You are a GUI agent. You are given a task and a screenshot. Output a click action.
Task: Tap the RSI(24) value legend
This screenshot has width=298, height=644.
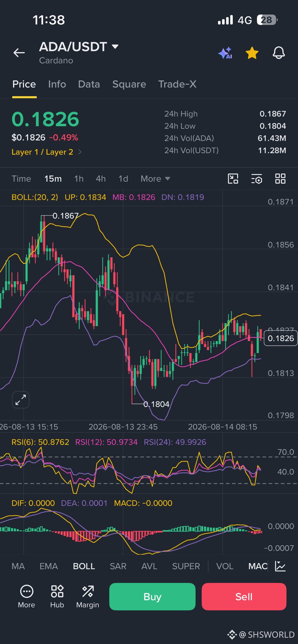point(175,442)
